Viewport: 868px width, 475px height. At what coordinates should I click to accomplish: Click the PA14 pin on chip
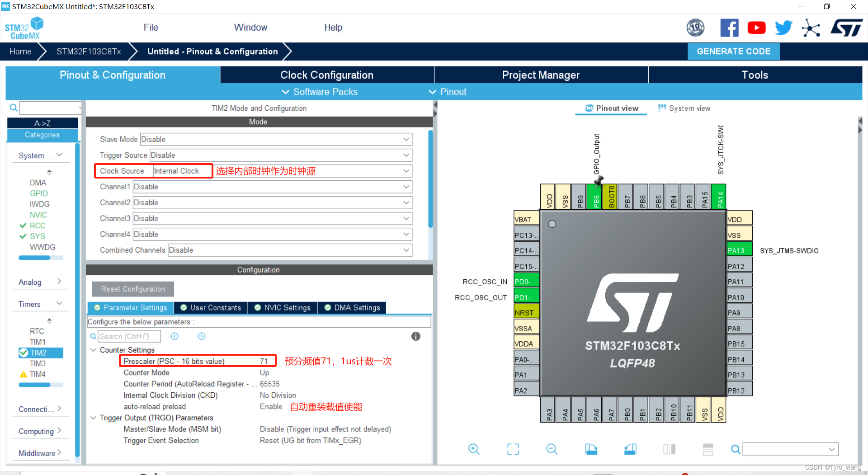click(x=719, y=197)
